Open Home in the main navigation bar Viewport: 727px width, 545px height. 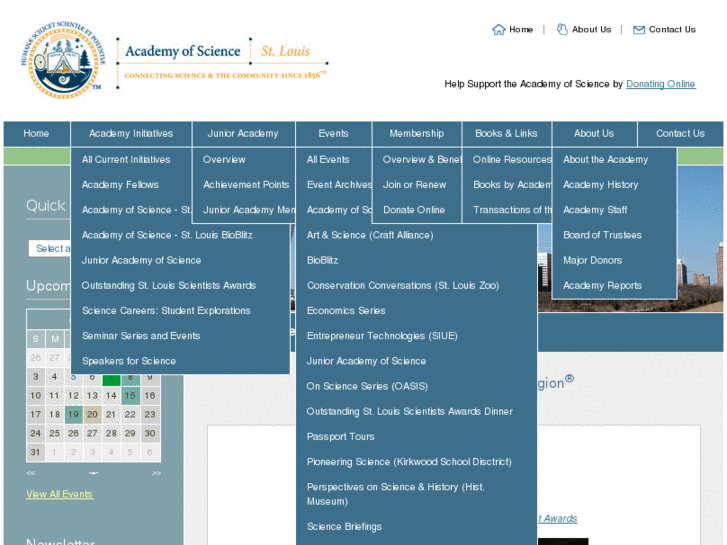click(x=36, y=134)
